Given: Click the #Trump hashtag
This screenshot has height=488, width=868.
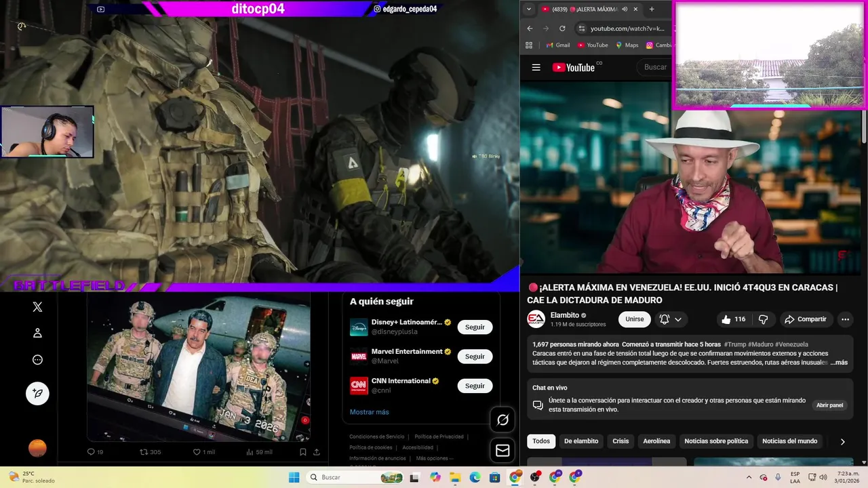Looking at the screenshot, I should coord(735,344).
